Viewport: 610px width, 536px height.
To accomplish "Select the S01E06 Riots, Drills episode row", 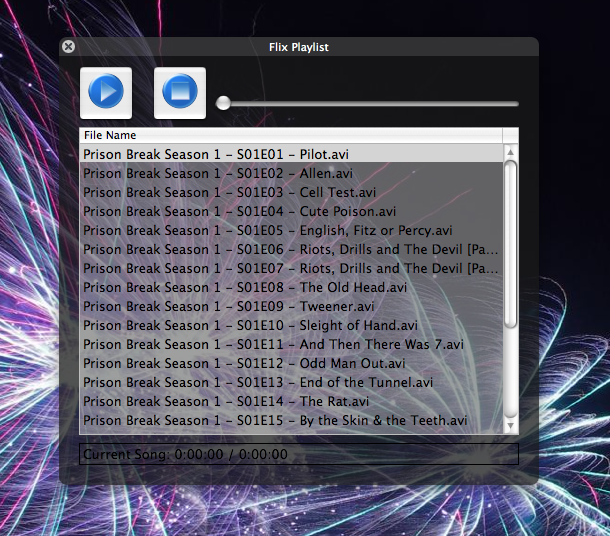I will pos(291,249).
